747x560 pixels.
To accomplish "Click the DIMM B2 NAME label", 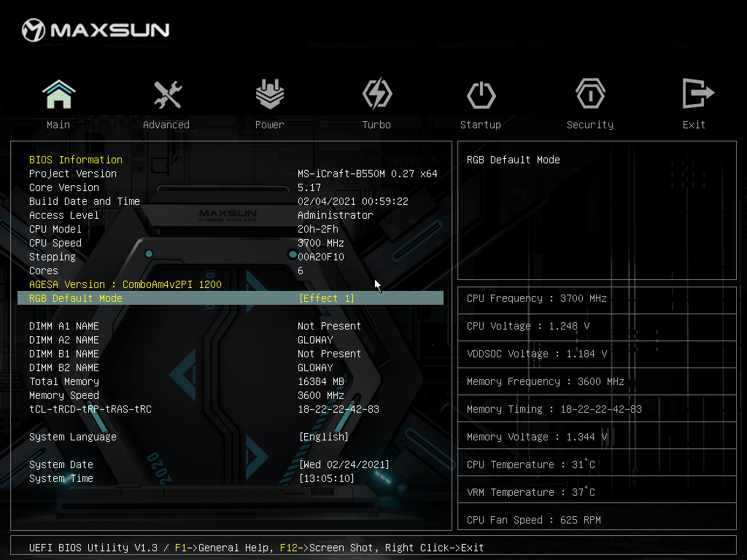I will pyautogui.click(x=64, y=367).
